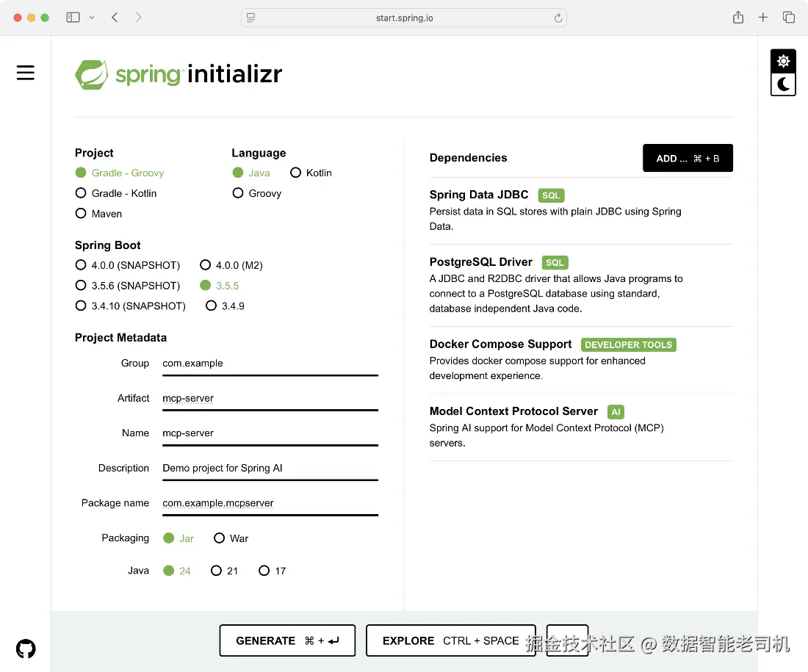The height and width of the screenshot is (672, 808).
Task: Choose Jar packaging
Action: 178,538
